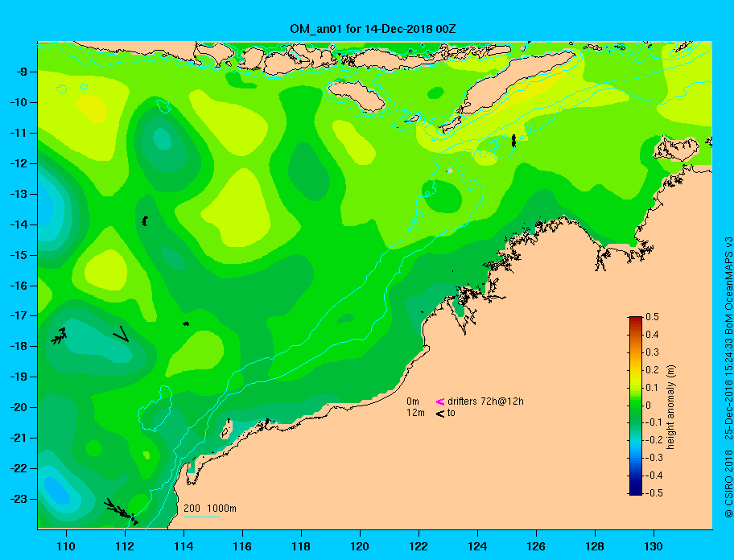Image resolution: width=734 pixels, height=560 pixels.
Task: Click the 0.4 colorbar tick label
Action: tap(652, 335)
